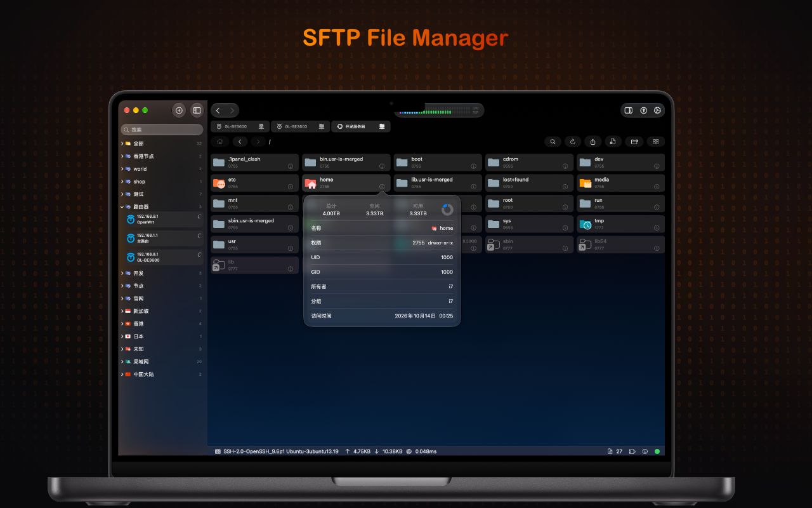Image resolution: width=812 pixels, height=508 pixels.
Task: Click the 搜索 search field
Action: 162,130
